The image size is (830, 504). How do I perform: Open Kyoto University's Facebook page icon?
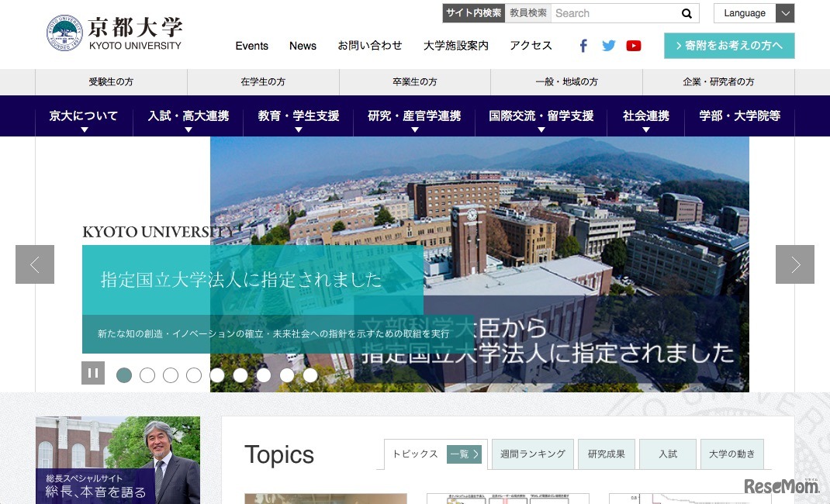coord(583,46)
